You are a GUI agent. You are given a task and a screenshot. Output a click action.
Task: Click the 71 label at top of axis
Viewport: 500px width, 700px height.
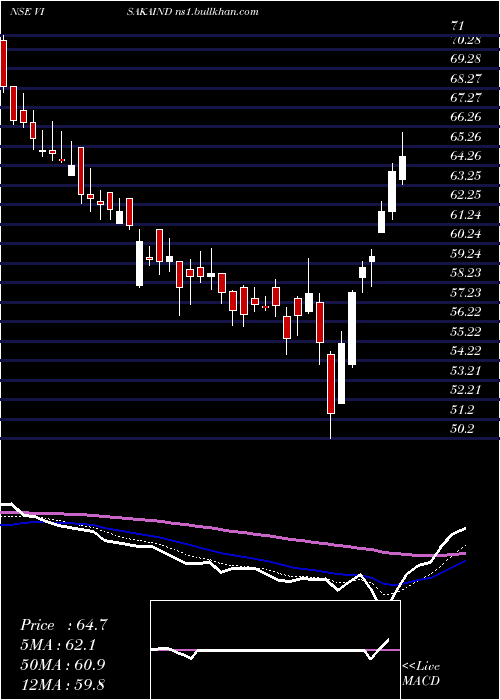coord(458,25)
